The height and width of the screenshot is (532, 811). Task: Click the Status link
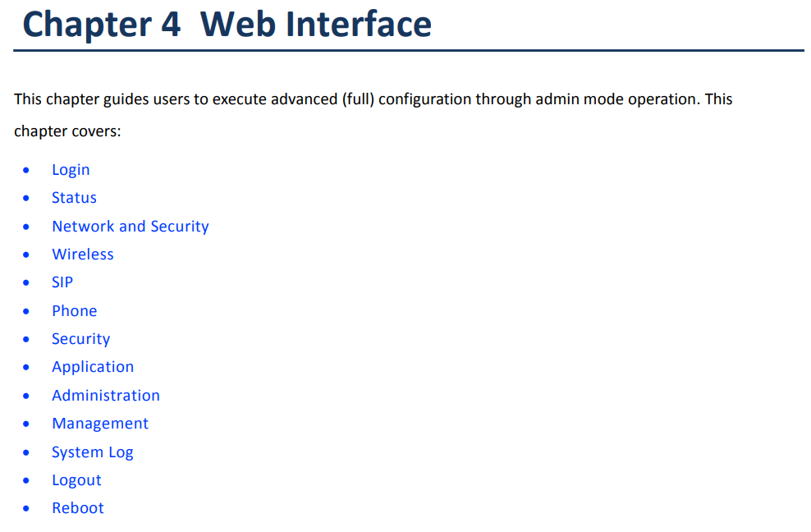(x=74, y=198)
